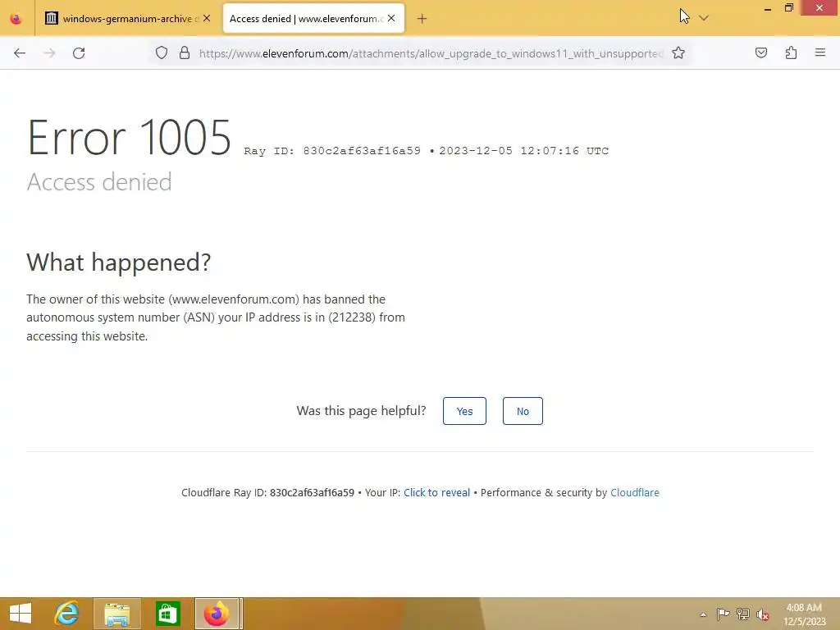This screenshot has height=630, width=840.
Task: Switch to the windows-germanium-archive tab
Action: click(128, 19)
